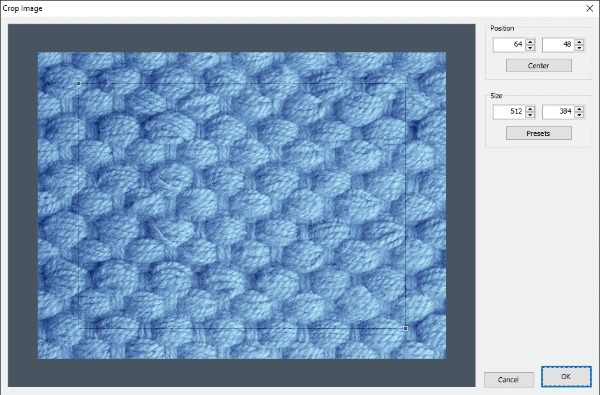
Task: Decrease the Position X value using down arrow
Action: 530,48
